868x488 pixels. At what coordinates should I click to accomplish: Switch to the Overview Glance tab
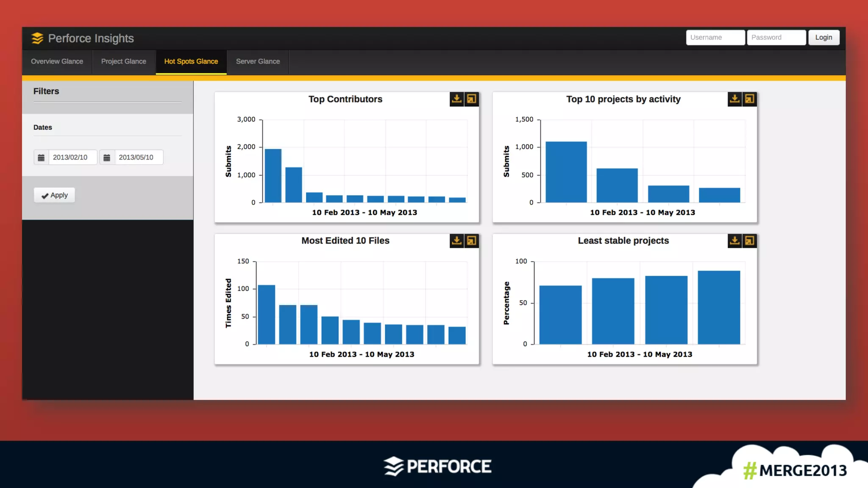point(57,61)
